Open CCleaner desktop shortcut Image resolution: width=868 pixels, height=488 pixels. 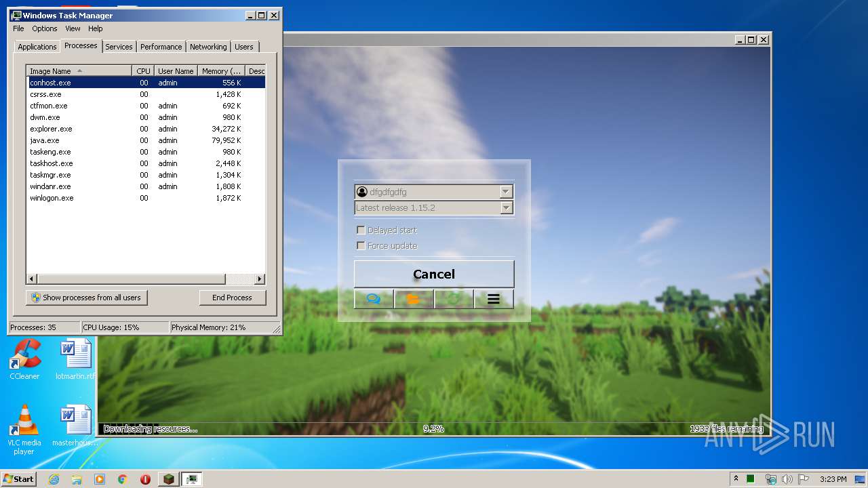pyautogui.click(x=24, y=360)
